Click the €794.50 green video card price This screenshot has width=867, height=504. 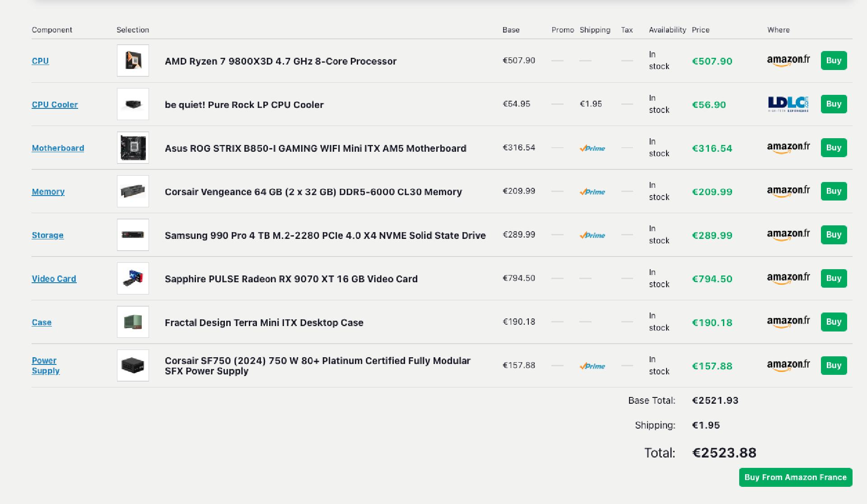point(712,279)
